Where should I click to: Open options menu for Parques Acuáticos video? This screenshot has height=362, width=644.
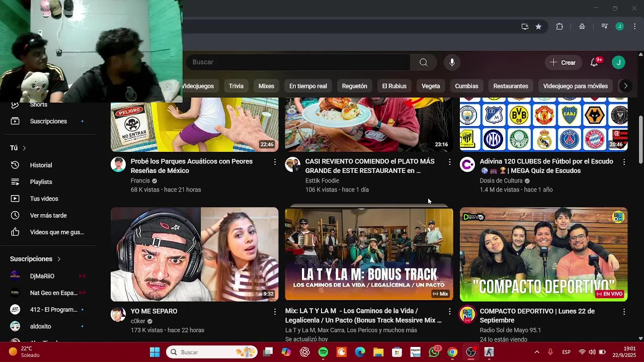click(275, 162)
